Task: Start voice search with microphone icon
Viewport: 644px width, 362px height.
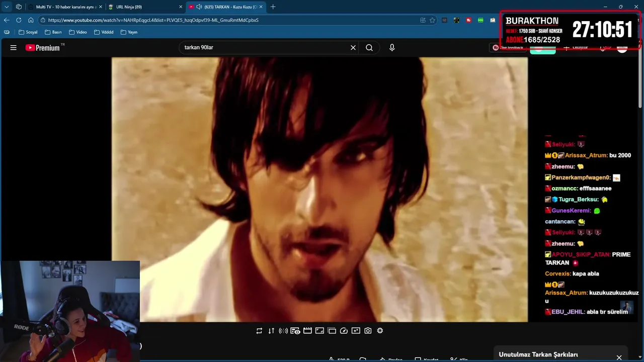Action: click(x=392, y=48)
